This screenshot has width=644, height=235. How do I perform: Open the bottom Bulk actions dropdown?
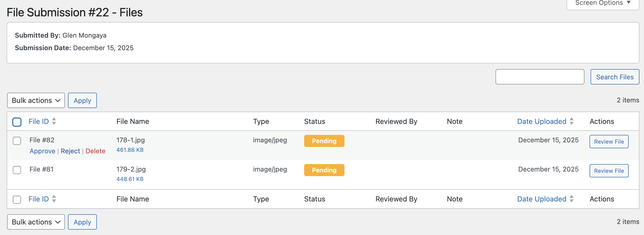click(x=36, y=222)
